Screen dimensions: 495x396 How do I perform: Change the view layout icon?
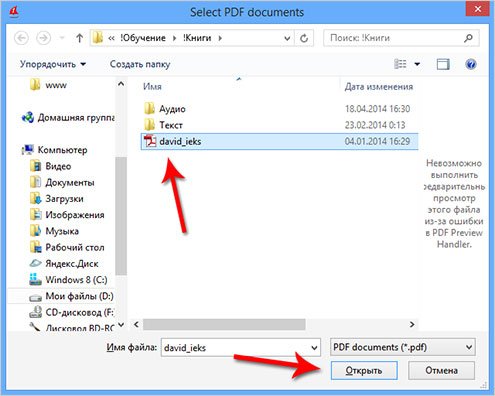tap(400, 64)
